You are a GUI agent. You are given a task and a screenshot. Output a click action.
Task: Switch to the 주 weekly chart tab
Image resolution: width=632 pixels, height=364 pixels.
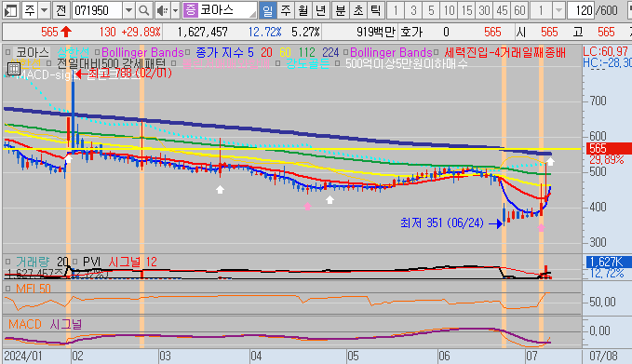[x=286, y=10]
